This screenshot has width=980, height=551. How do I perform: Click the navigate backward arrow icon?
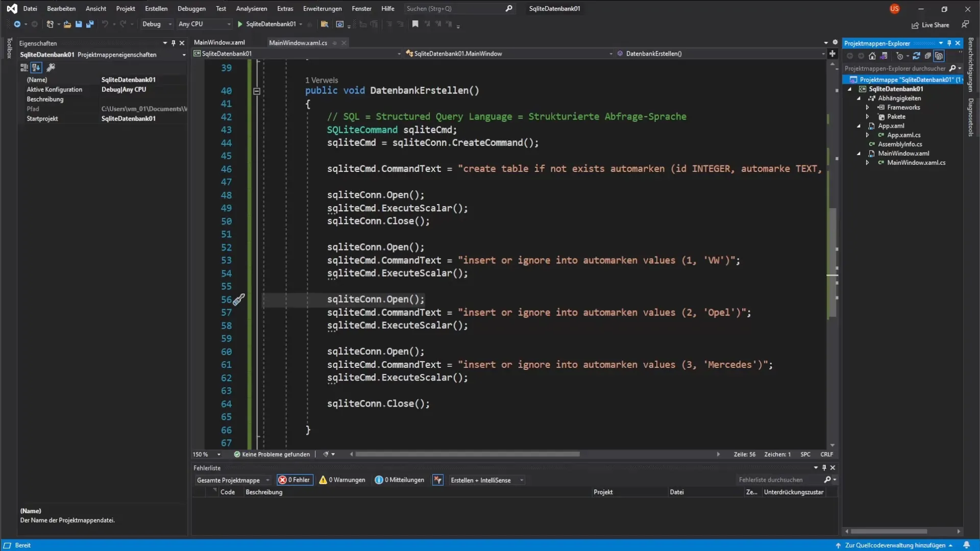pyautogui.click(x=17, y=24)
